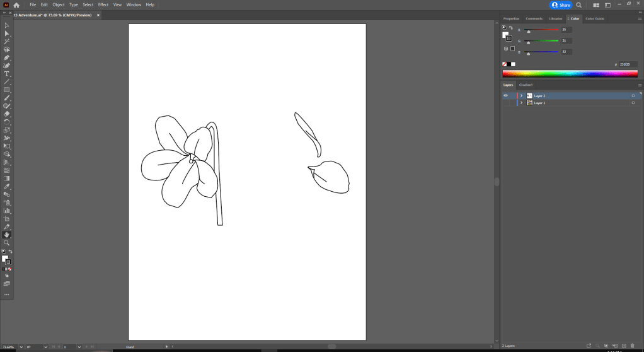The height and width of the screenshot is (352, 644).
Task: Click the Home icon in top bar
Action: click(x=16, y=5)
